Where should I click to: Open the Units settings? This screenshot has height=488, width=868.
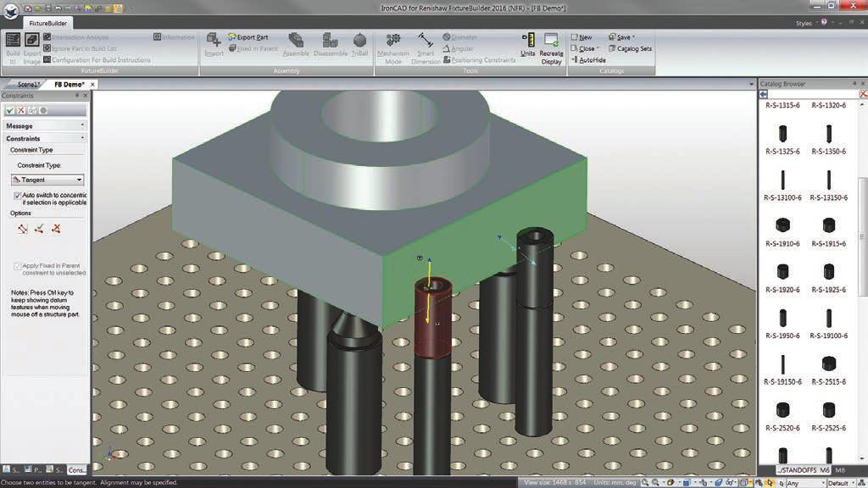coord(527,45)
